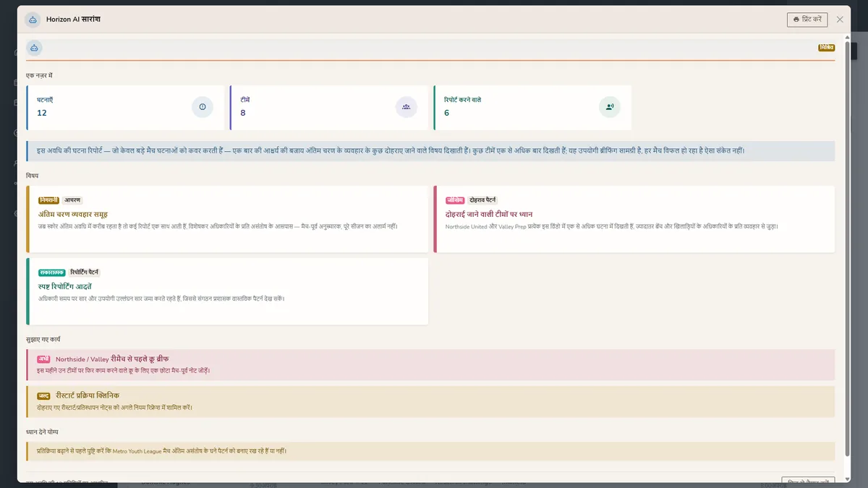Click the एक नज़र में heading
868x488 pixels.
point(39,75)
